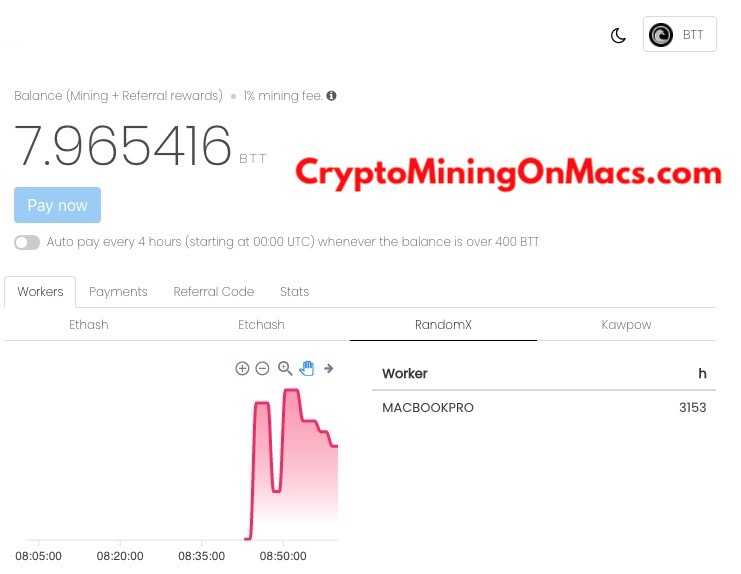Click the MACBOOKPRO worker row
Viewport: 741px width, 574px height.
coord(544,408)
